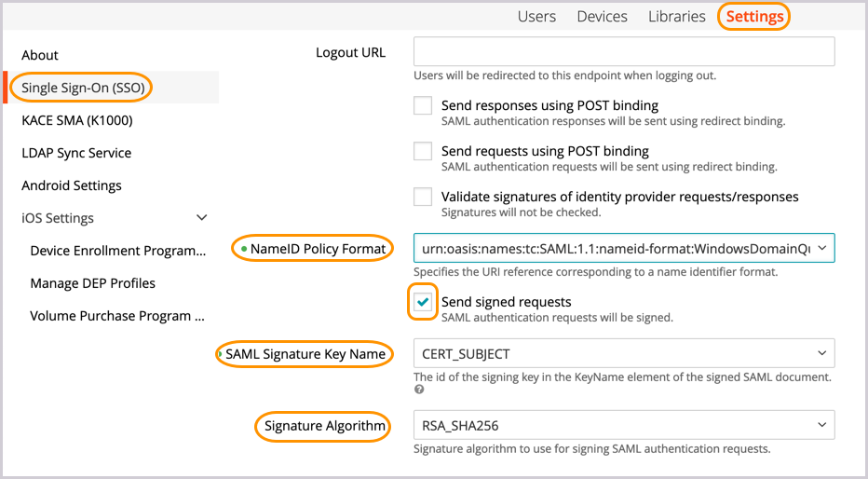This screenshot has height=479, width=868.
Task: Open KACE SMA (K1000) settings
Action: tap(77, 120)
